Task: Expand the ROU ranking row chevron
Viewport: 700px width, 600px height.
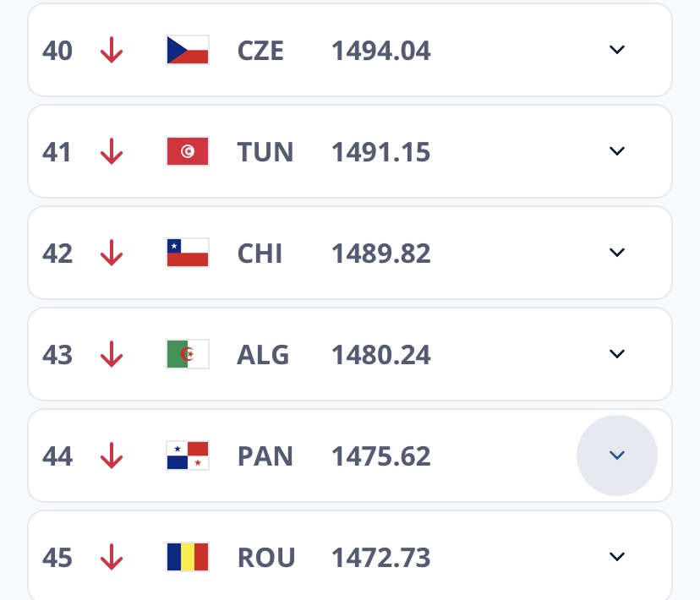Action: click(617, 557)
